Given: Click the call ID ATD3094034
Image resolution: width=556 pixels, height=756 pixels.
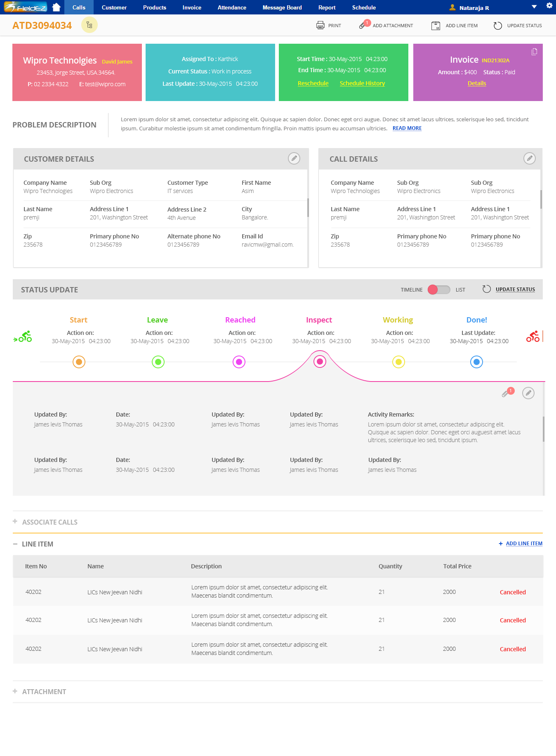Looking at the screenshot, I should coord(42,26).
